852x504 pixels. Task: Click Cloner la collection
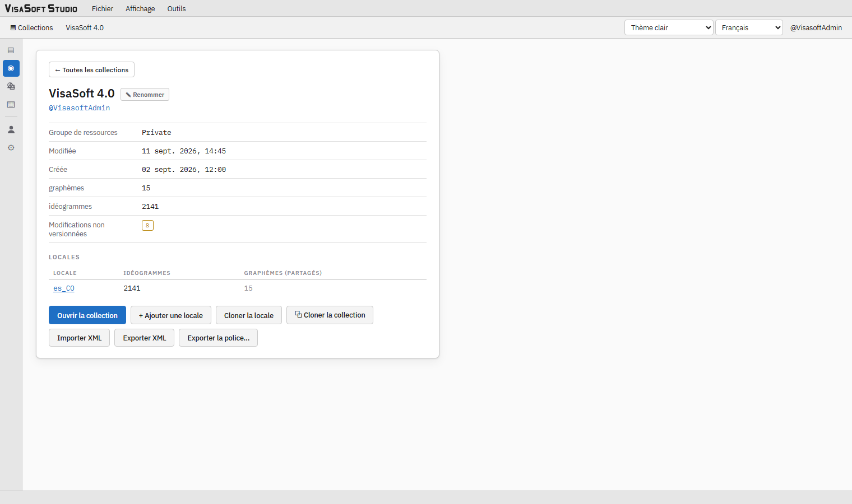point(330,315)
